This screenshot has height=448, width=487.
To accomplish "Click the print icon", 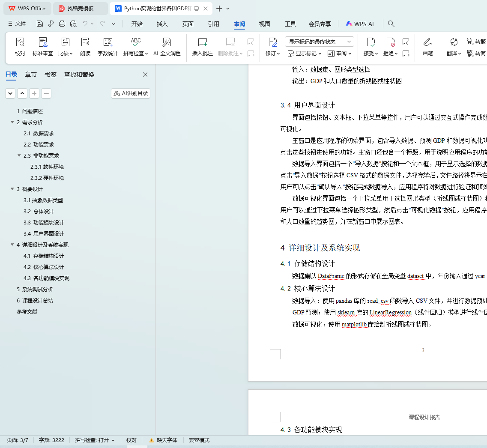I will coord(62,24).
